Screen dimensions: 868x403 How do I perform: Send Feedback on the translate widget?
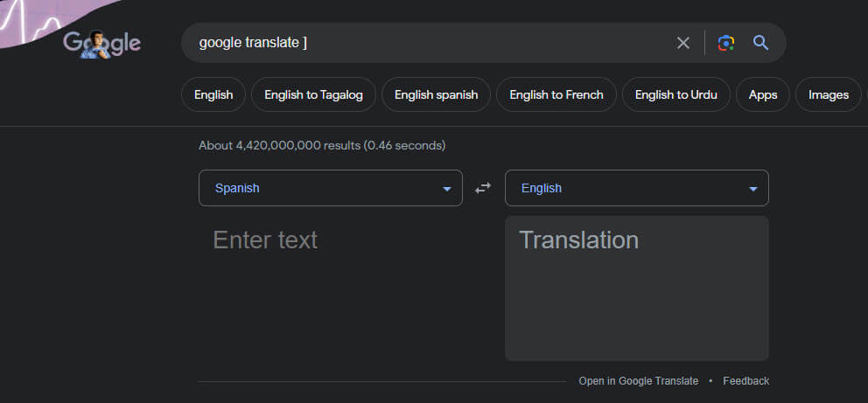click(x=745, y=381)
